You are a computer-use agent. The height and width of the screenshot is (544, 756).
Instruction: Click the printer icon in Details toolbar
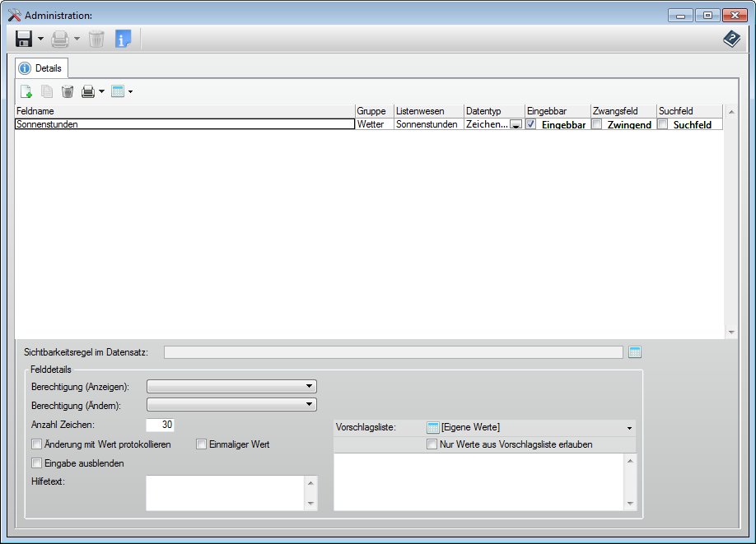point(88,91)
